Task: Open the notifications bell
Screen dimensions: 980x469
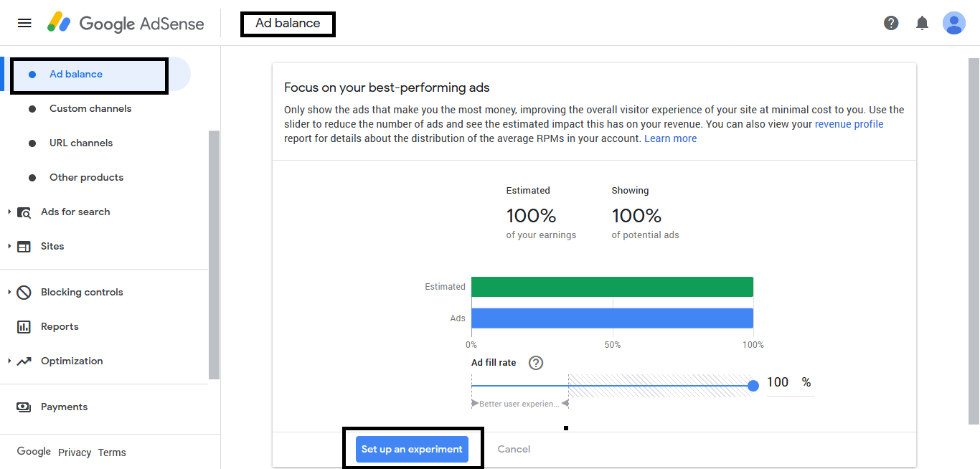Action: 923,23
